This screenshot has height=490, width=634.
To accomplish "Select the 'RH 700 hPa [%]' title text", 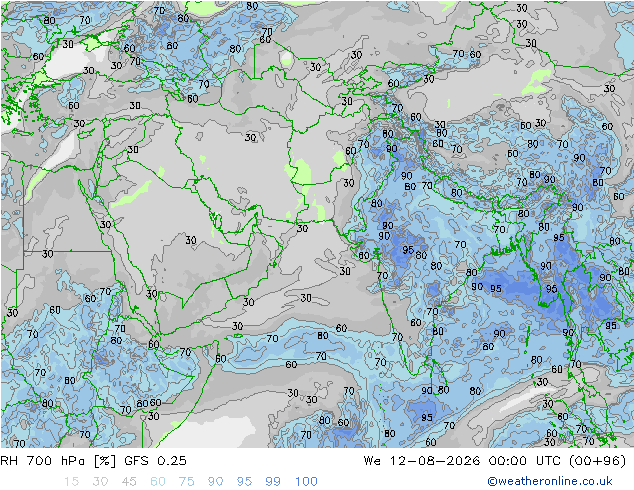I will [58, 460].
